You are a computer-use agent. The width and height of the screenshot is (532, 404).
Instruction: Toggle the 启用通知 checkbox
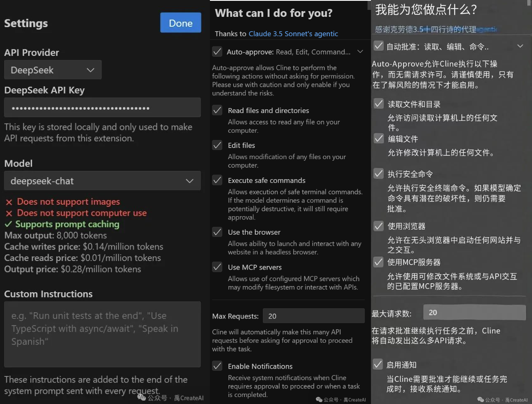pyautogui.click(x=378, y=364)
